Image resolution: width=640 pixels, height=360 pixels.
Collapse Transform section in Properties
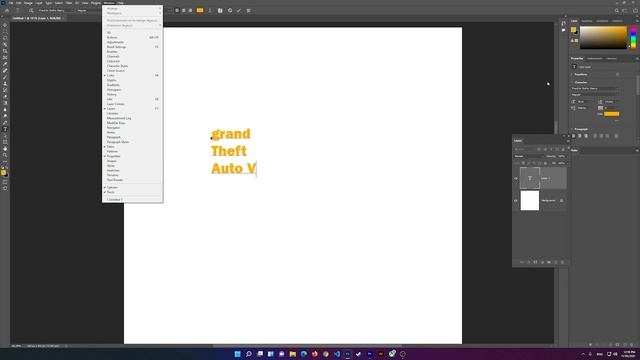point(572,74)
